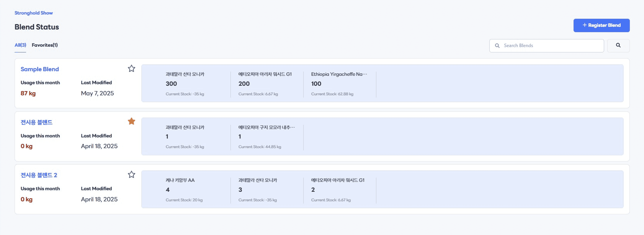Favorite the Sample Blend with star icon
This screenshot has width=644, height=235.
131,69
